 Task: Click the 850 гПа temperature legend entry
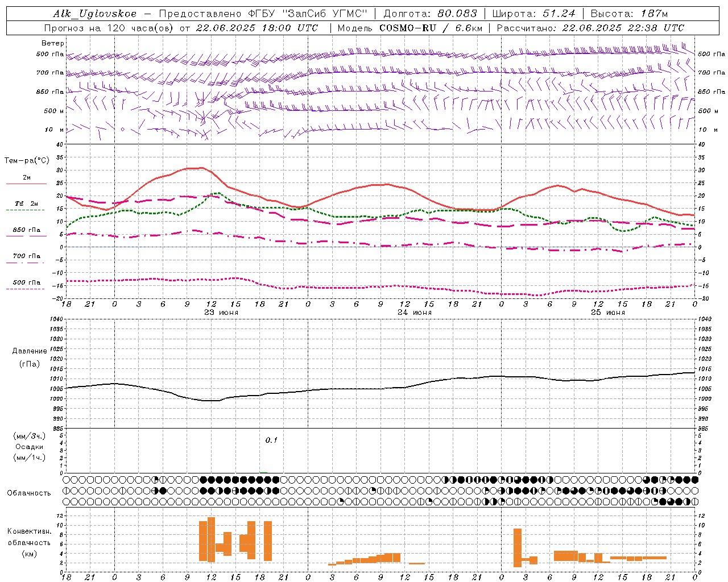(x=27, y=230)
